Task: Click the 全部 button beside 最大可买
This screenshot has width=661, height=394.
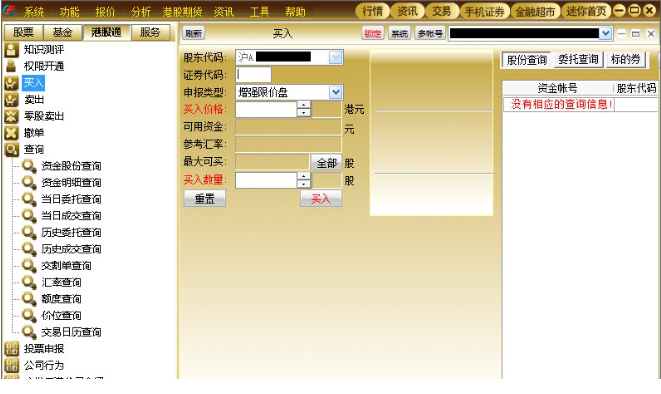Action: (326, 163)
